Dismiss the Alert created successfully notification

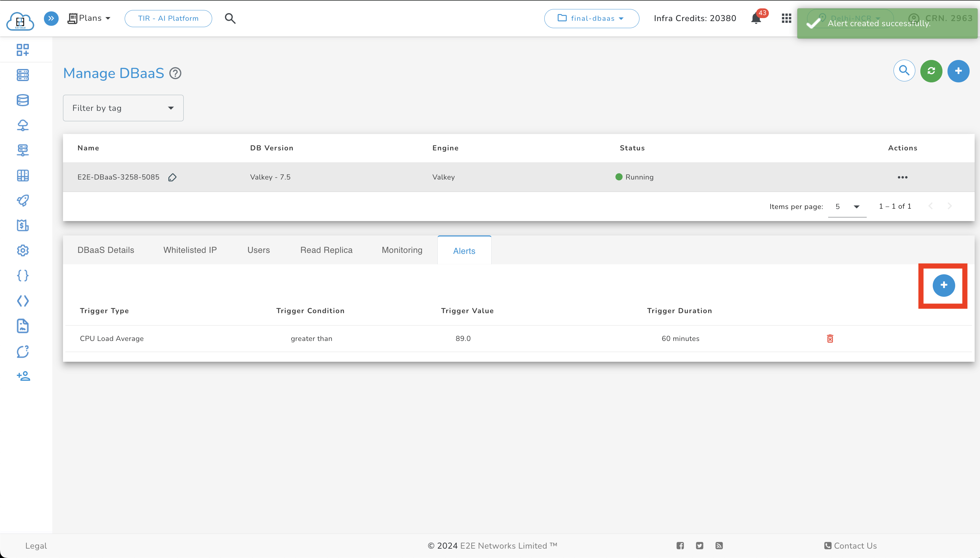click(887, 23)
